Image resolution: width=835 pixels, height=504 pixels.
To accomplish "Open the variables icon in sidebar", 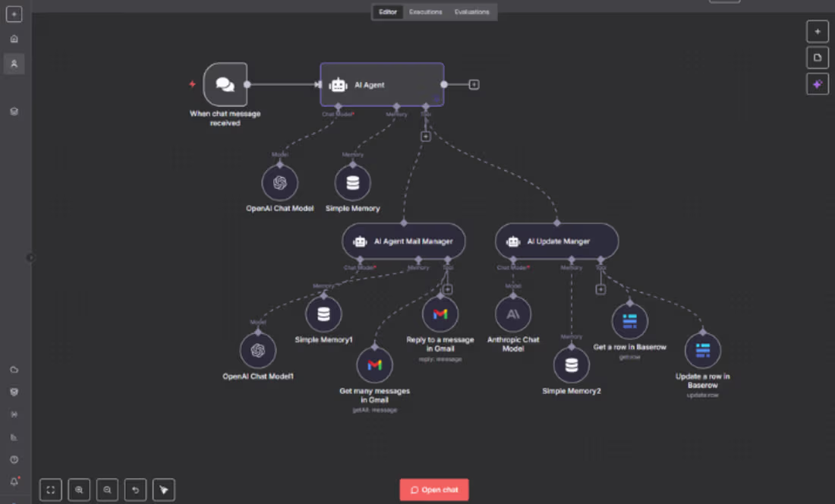I will point(14,414).
